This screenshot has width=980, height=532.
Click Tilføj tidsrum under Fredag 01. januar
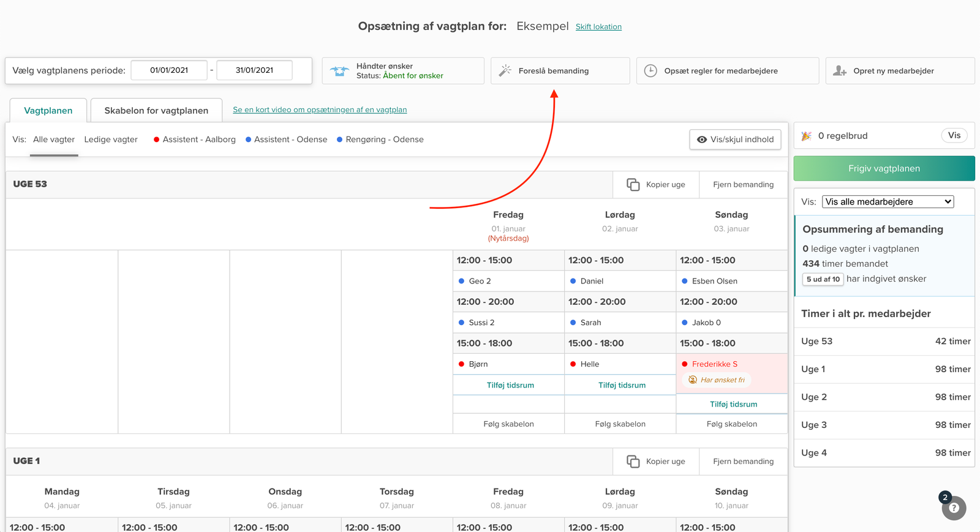[x=510, y=385]
